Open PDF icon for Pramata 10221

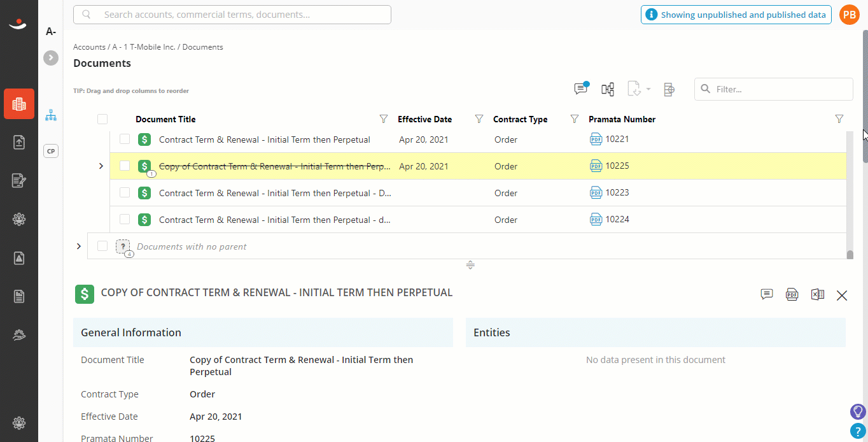click(596, 139)
